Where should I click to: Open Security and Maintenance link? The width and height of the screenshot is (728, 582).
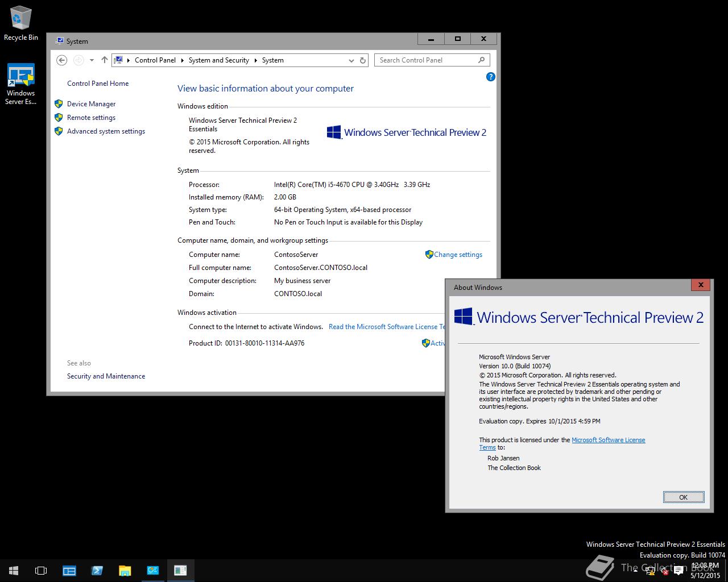pyautogui.click(x=106, y=376)
